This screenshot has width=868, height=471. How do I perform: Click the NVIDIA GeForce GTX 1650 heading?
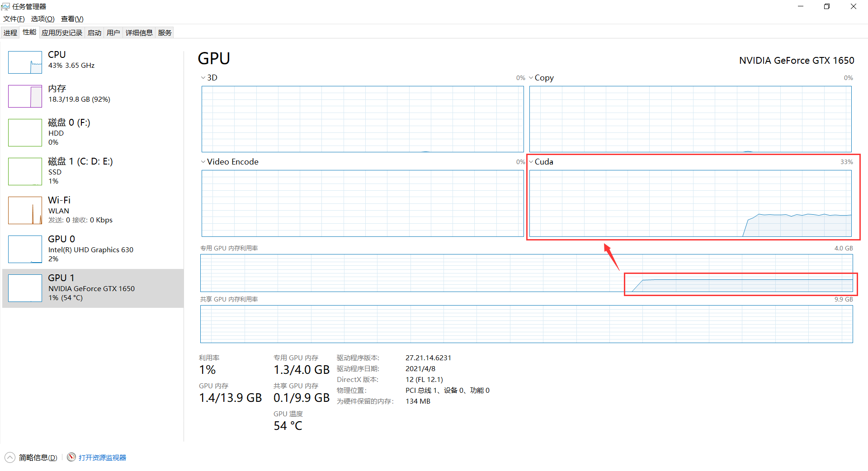tap(797, 61)
